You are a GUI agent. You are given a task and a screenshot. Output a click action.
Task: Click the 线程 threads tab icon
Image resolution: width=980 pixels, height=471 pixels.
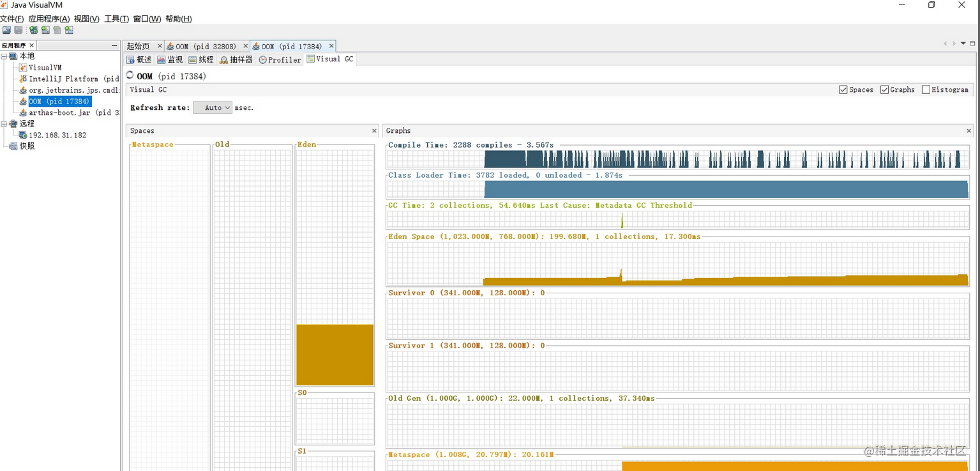(193, 59)
